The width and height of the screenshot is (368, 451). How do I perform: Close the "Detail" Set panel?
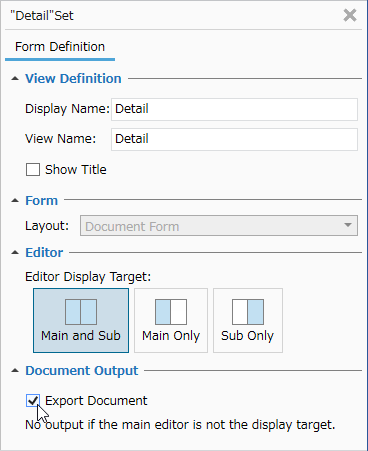(350, 15)
